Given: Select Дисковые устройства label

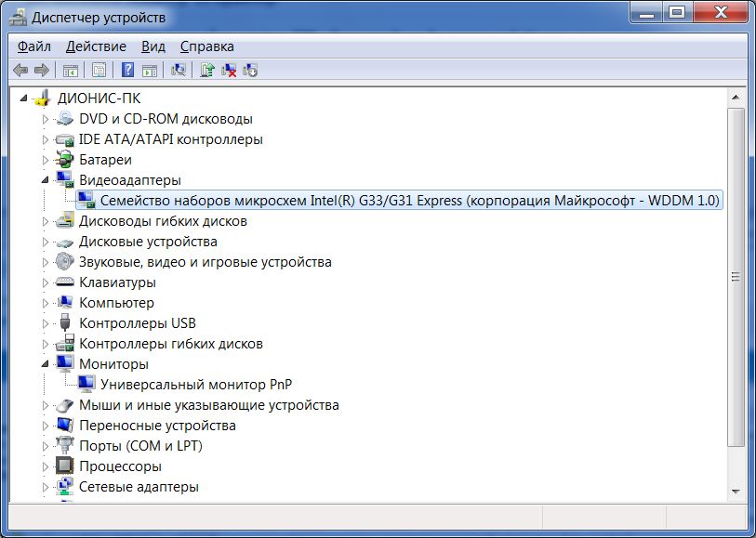Looking at the screenshot, I should (148, 242).
